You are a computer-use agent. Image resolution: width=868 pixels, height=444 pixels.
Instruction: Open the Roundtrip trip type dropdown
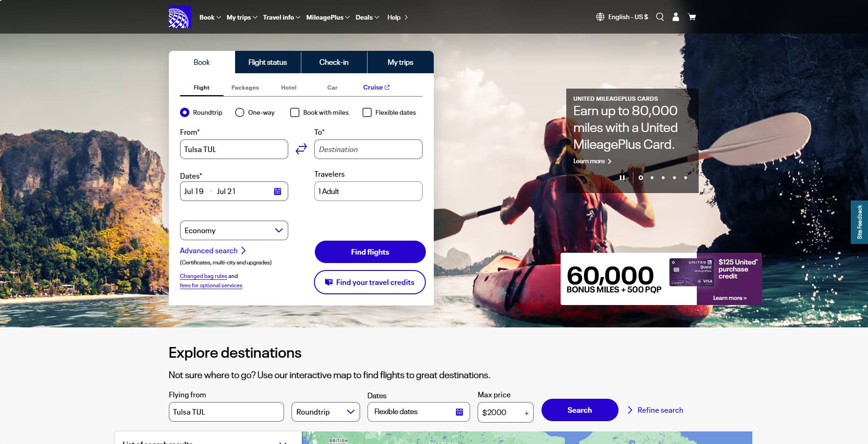click(326, 412)
